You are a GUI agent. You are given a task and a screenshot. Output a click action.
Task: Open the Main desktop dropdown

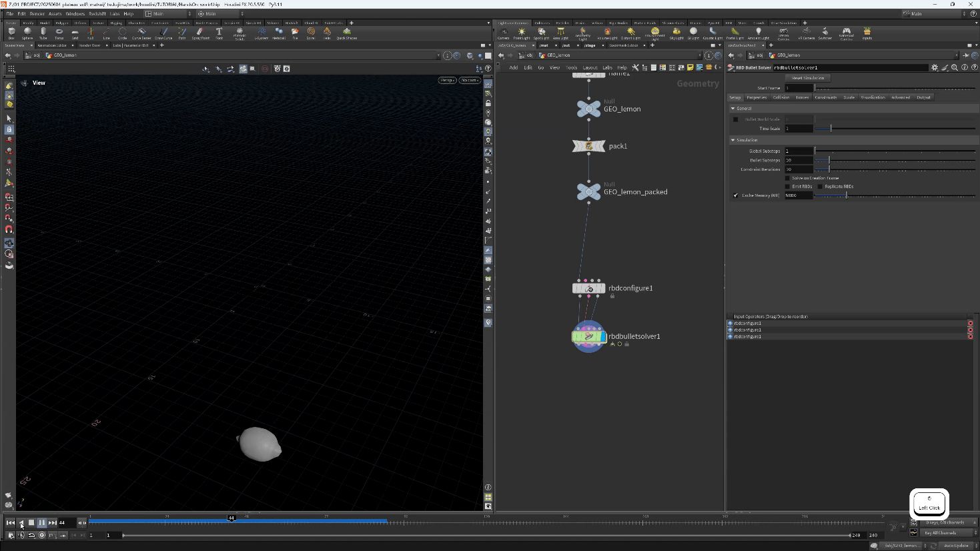click(x=167, y=13)
